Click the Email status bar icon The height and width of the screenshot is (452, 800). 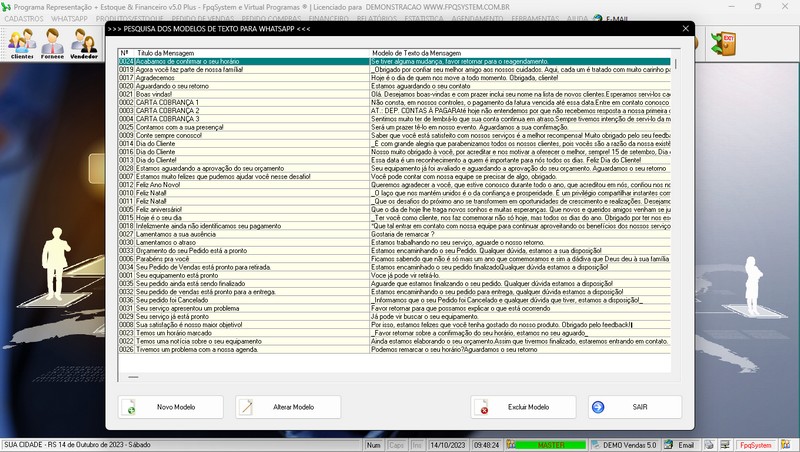[669, 445]
